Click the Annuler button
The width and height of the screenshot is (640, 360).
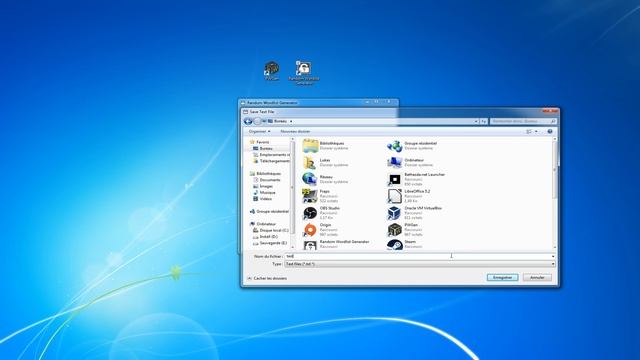[537, 278]
